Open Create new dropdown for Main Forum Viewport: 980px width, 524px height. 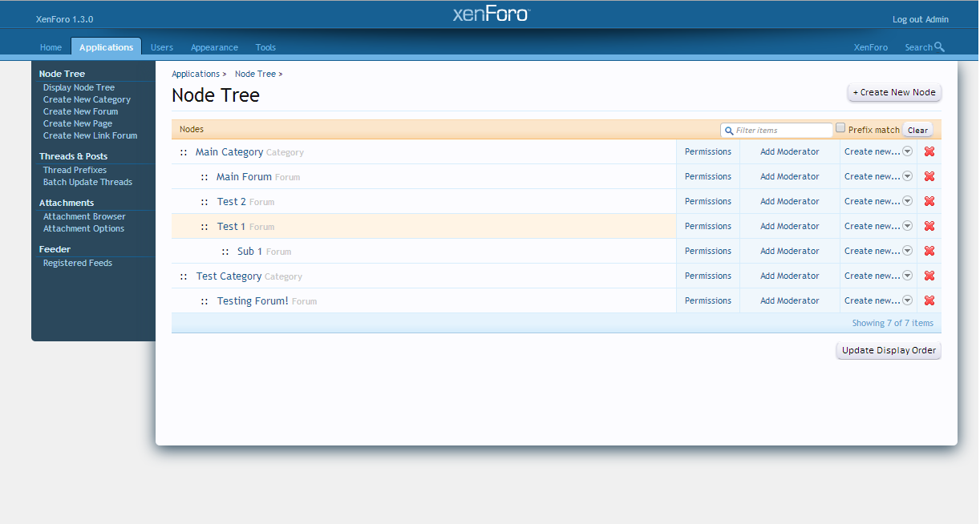[878, 176]
